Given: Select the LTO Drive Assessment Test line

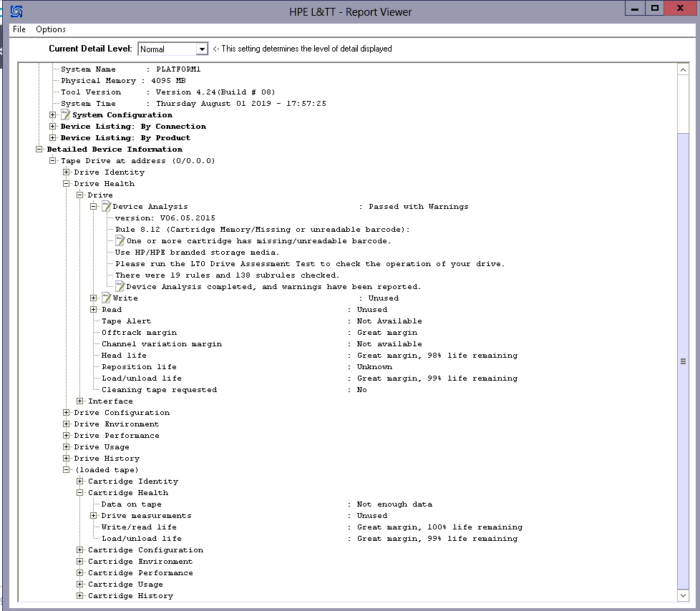Looking at the screenshot, I should pos(310,264).
